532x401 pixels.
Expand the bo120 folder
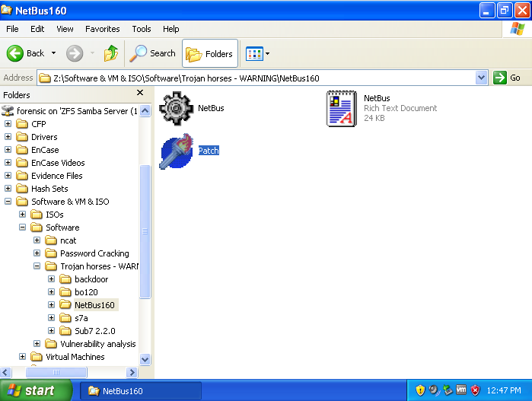pyautogui.click(x=51, y=291)
